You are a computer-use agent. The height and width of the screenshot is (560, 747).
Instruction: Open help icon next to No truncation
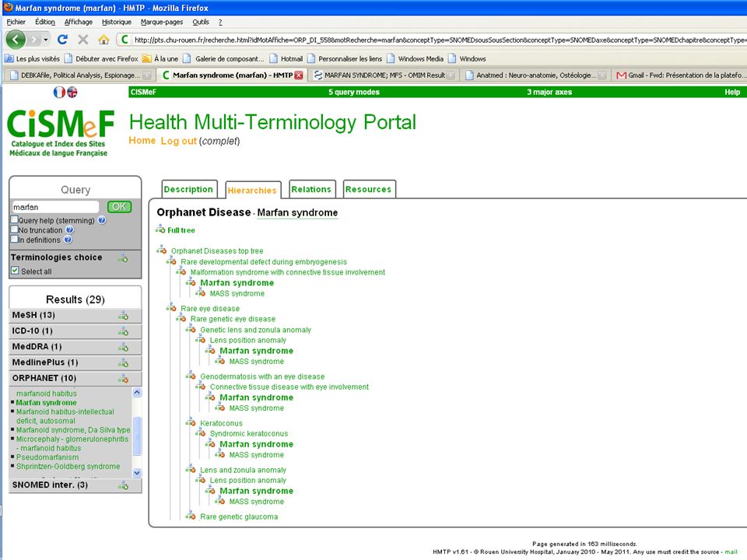click(x=70, y=230)
